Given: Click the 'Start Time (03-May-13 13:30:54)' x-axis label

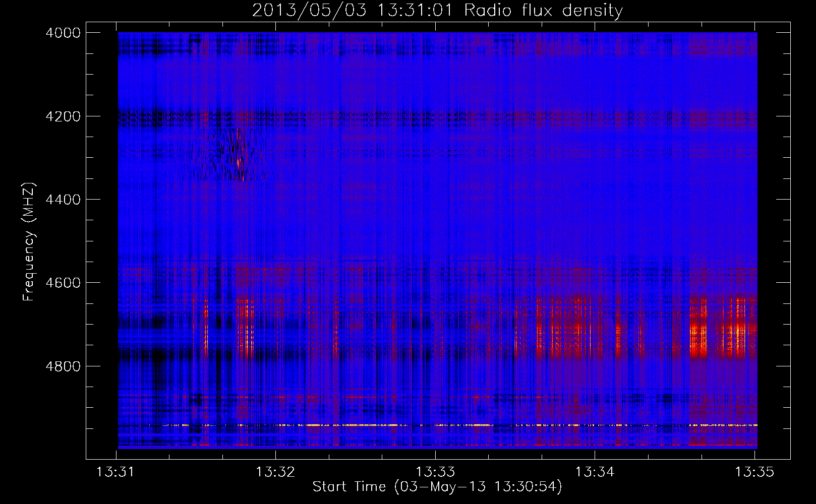Looking at the screenshot, I should pyautogui.click(x=437, y=487).
